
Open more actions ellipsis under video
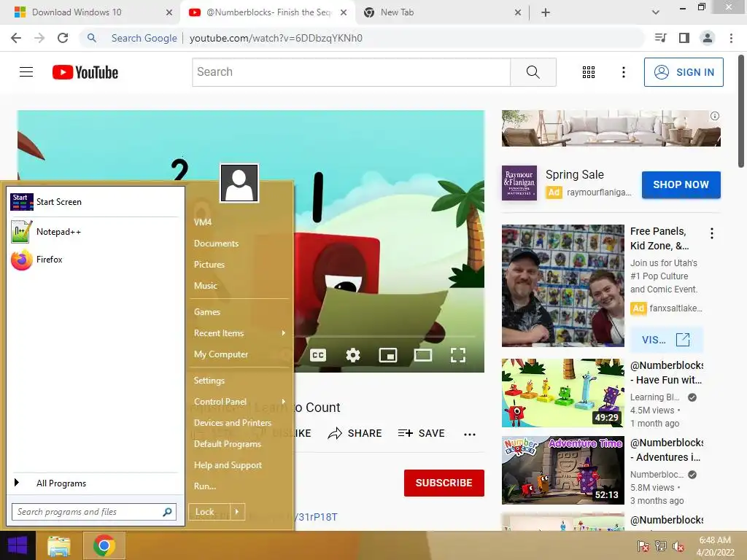coord(470,435)
